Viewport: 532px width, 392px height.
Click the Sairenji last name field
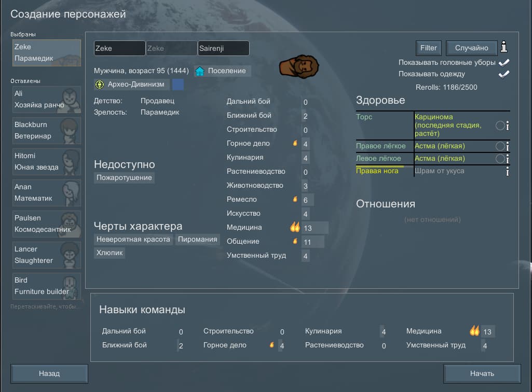[223, 48]
